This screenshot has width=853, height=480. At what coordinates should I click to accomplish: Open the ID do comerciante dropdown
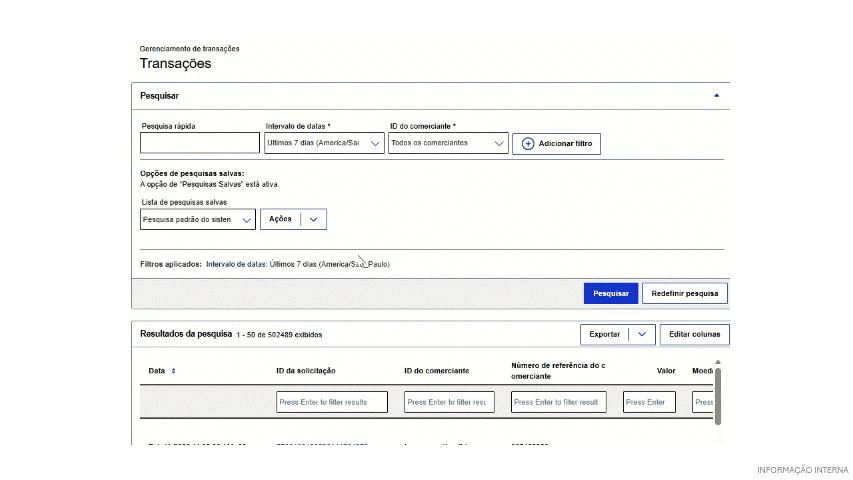click(x=448, y=143)
